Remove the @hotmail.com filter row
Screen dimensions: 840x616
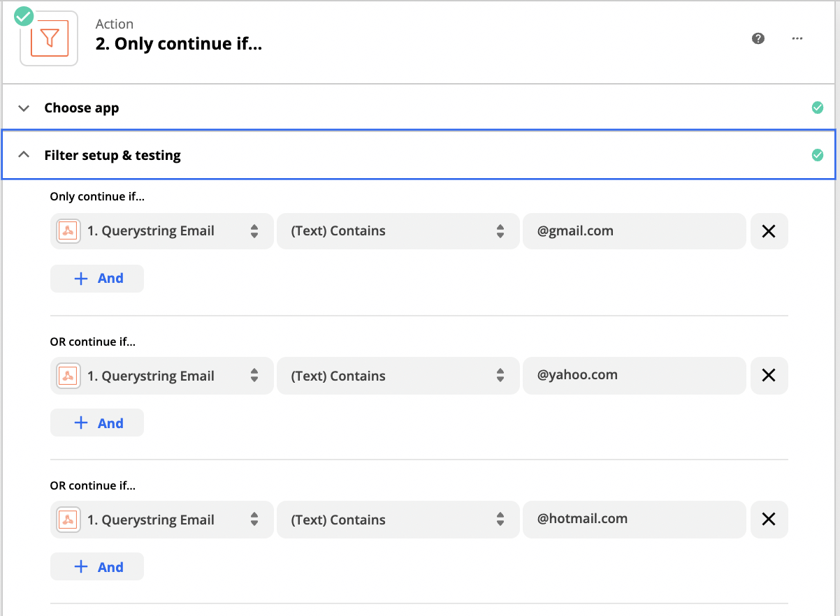[x=769, y=520]
